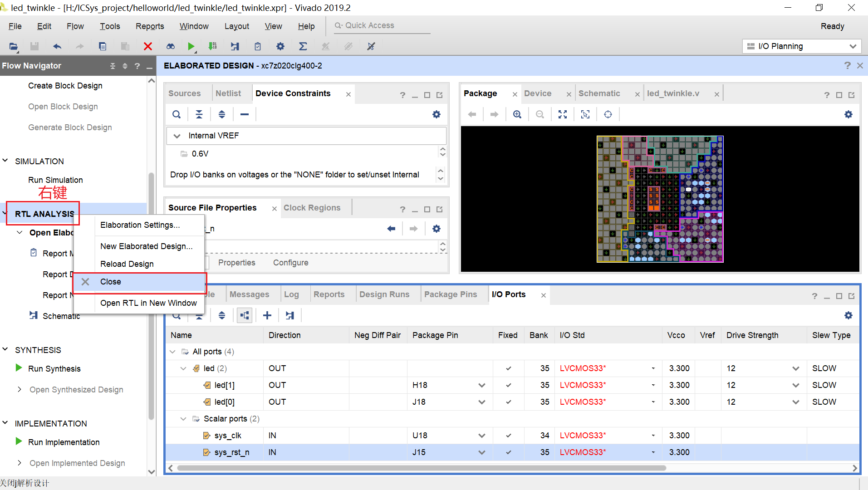Open I/O Ports panel settings gear
868x490 pixels.
point(848,315)
